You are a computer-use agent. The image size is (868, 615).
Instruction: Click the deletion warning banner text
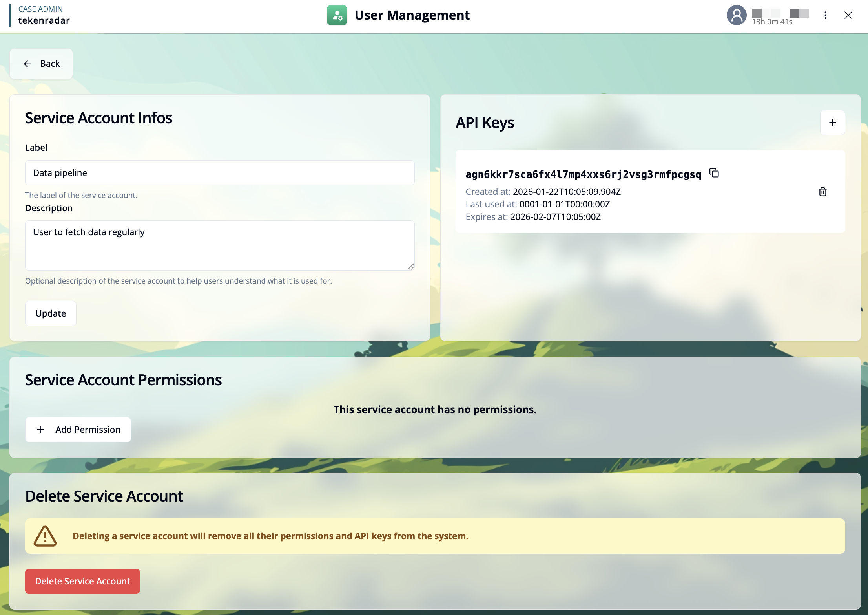(x=270, y=536)
